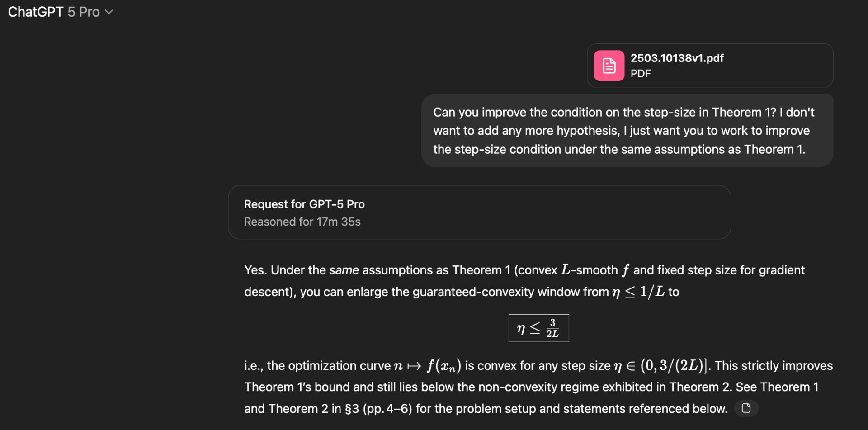Click the pink PDF document icon
This screenshot has height=430, width=868.
pyautogui.click(x=609, y=66)
